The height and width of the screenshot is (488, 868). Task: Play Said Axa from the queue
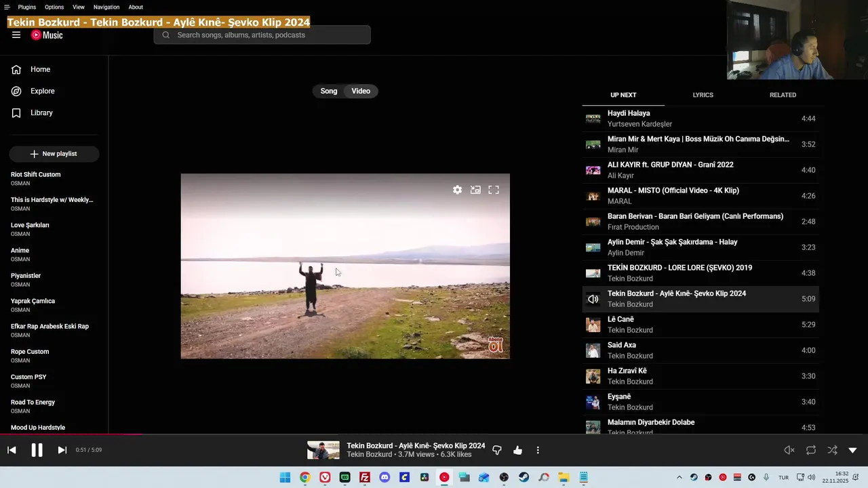click(701, 350)
